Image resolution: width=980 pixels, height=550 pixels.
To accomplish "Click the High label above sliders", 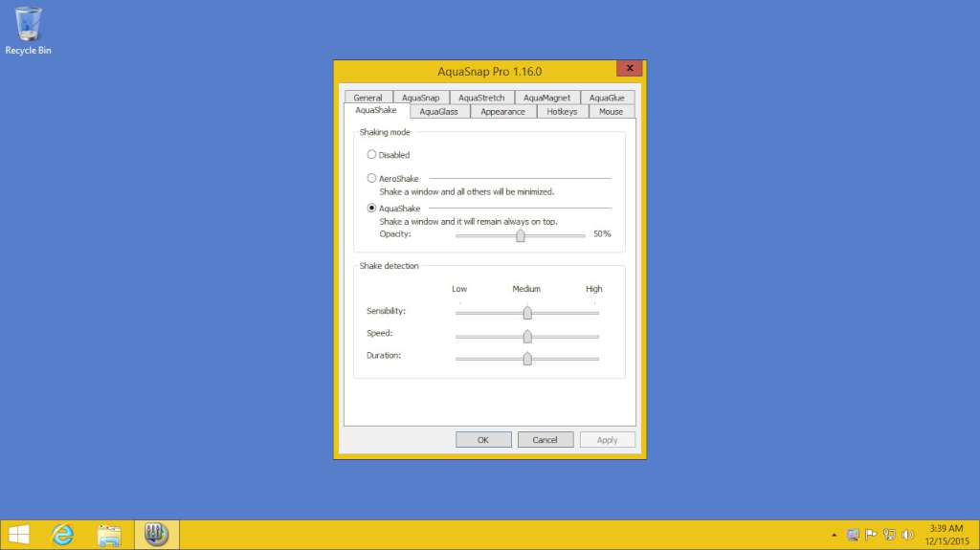I will 593,289.
